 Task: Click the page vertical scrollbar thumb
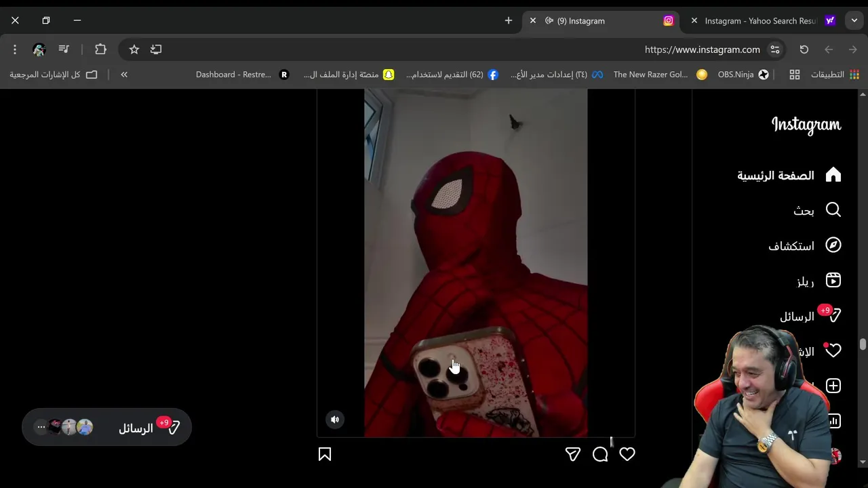(863, 344)
